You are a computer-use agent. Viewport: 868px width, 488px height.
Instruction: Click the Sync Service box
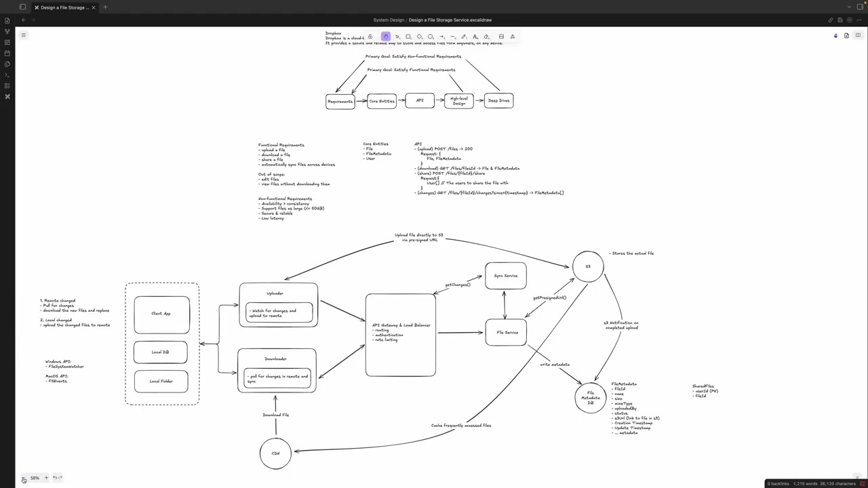(x=505, y=276)
